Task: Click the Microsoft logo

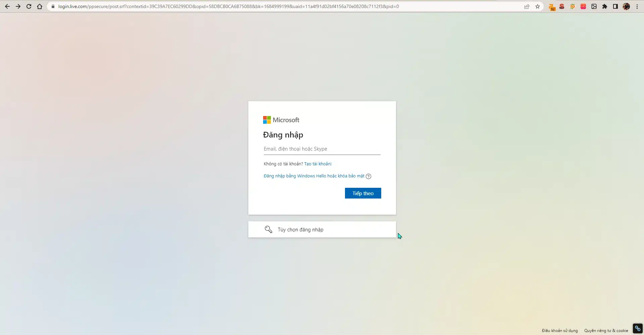Action: 281,120
